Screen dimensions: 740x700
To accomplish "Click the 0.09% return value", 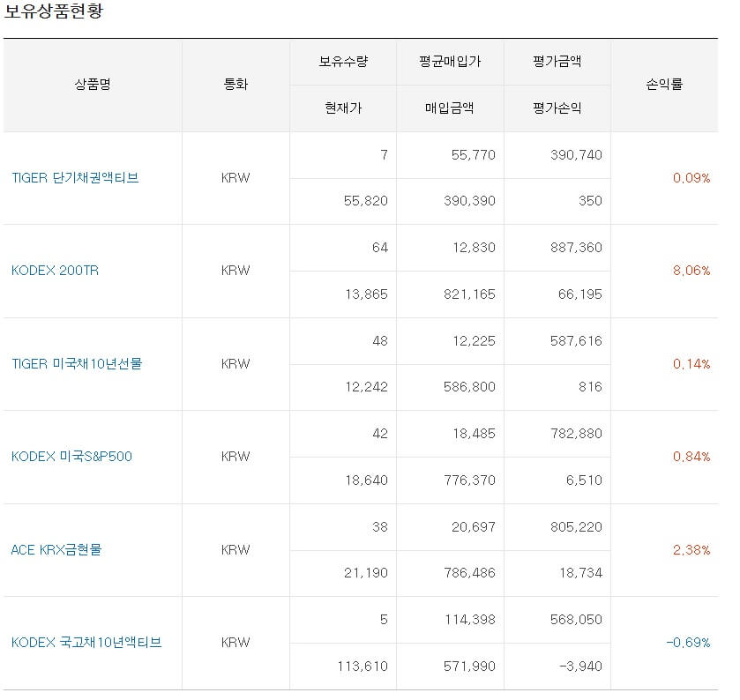I will [691, 178].
